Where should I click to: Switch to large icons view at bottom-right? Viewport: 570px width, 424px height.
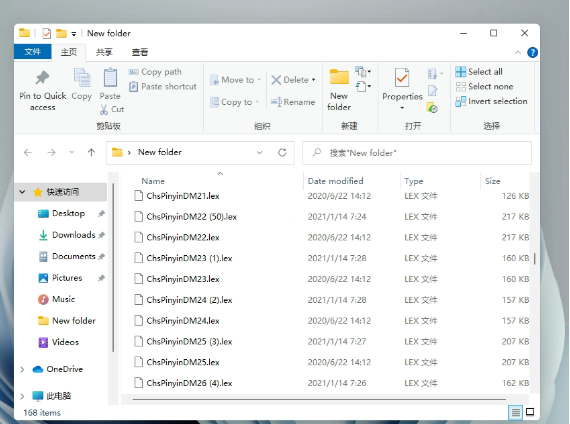click(530, 412)
